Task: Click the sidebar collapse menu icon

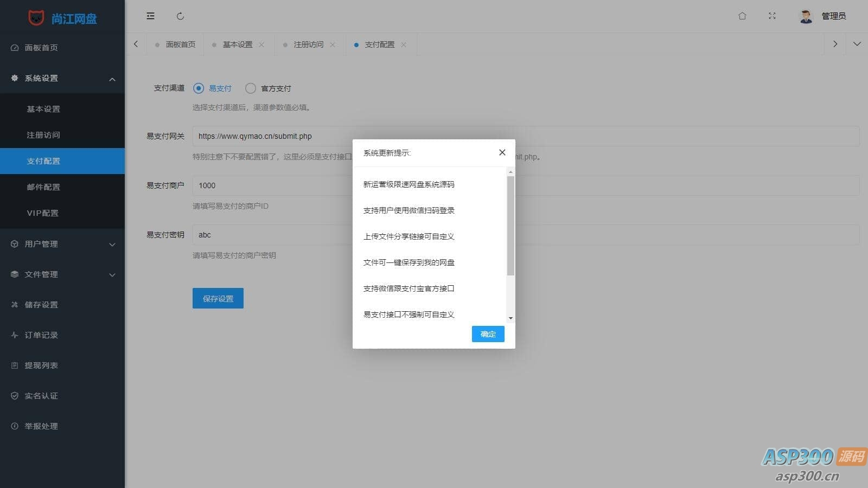Action: point(150,16)
